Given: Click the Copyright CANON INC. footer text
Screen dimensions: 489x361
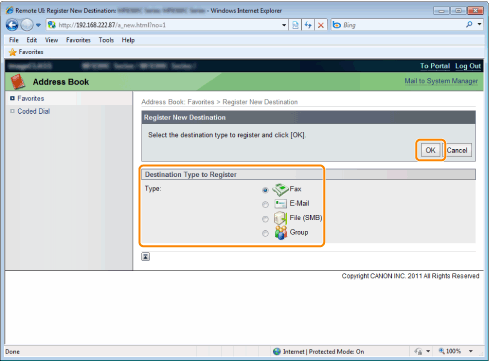Looking at the screenshot, I should [x=410, y=276].
